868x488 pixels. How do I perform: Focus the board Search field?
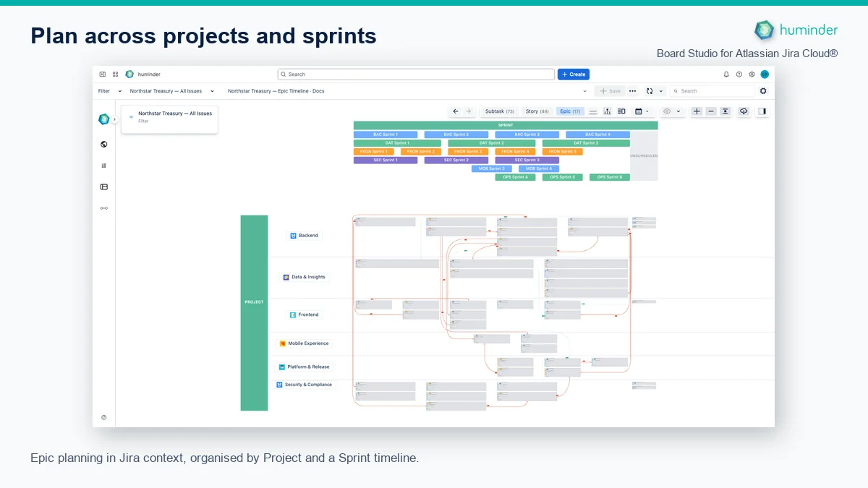[712, 91]
